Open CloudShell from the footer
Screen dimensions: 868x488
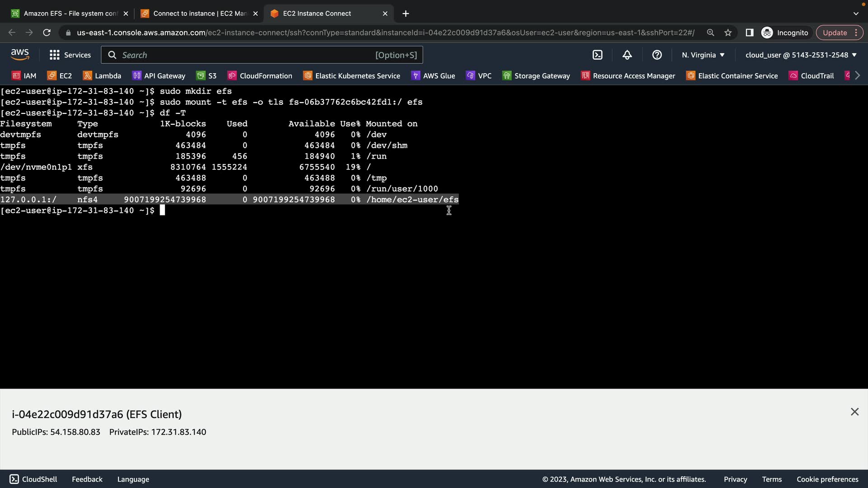(33, 479)
